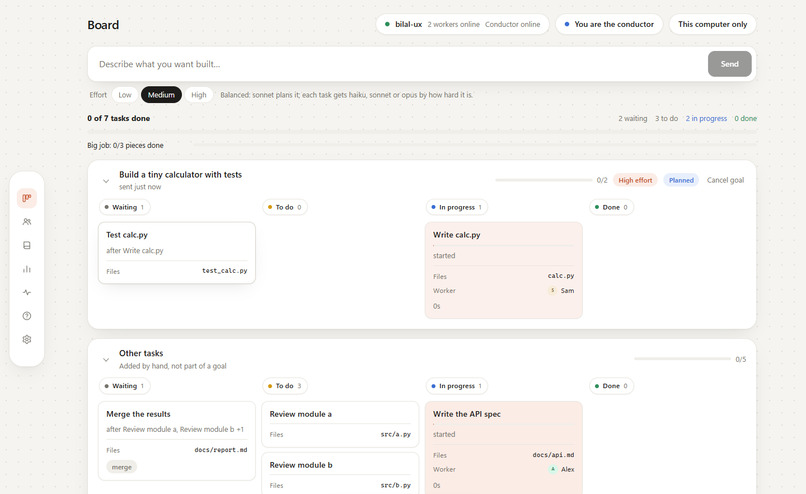
Task: Toggle the 'This computer only' pill
Action: 712,24
